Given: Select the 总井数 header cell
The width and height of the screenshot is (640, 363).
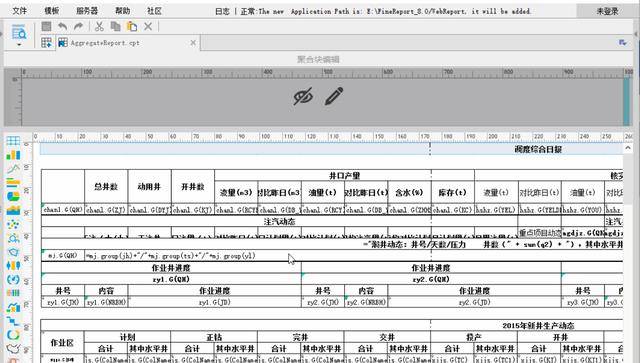Looking at the screenshot, I should (x=106, y=186).
